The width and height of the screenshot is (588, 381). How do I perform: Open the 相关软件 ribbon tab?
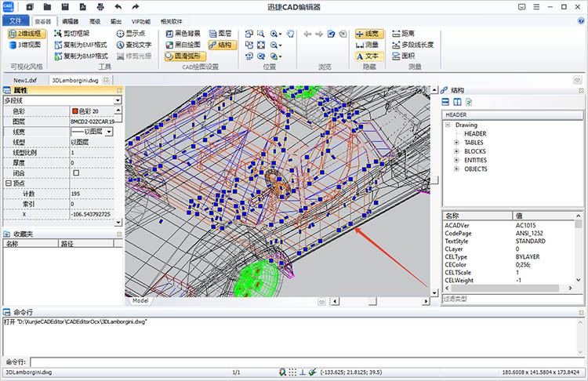172,21
